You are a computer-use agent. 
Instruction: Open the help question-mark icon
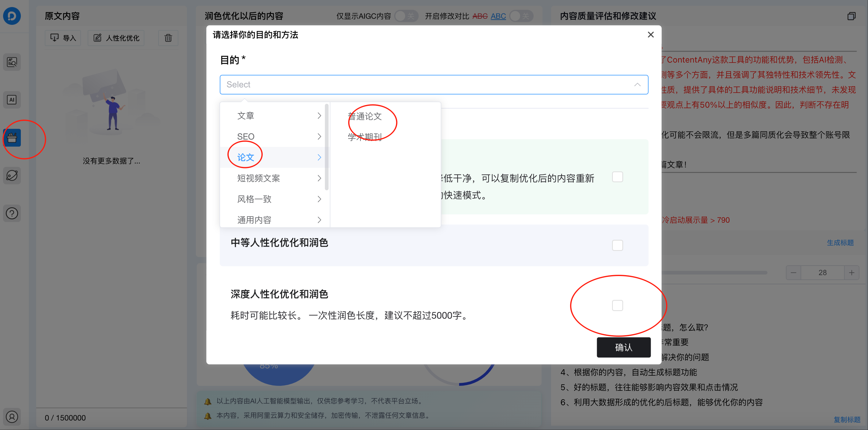12,213
